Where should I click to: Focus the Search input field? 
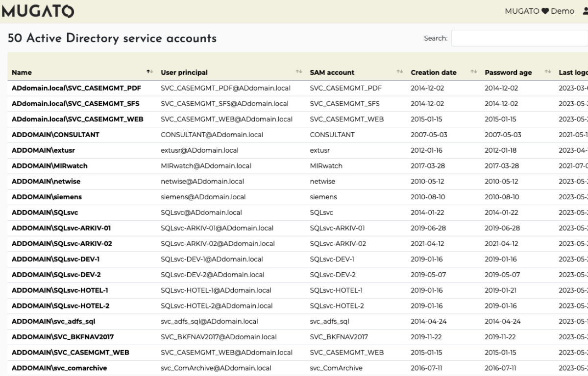pyautogui.click(x=519, y=38)
